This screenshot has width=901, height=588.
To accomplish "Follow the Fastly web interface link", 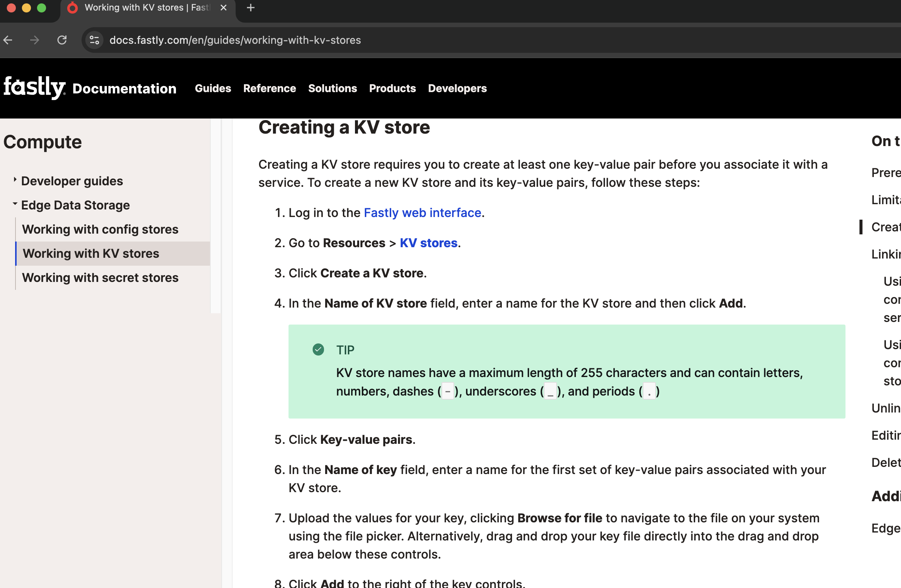I will coord(422,213).
